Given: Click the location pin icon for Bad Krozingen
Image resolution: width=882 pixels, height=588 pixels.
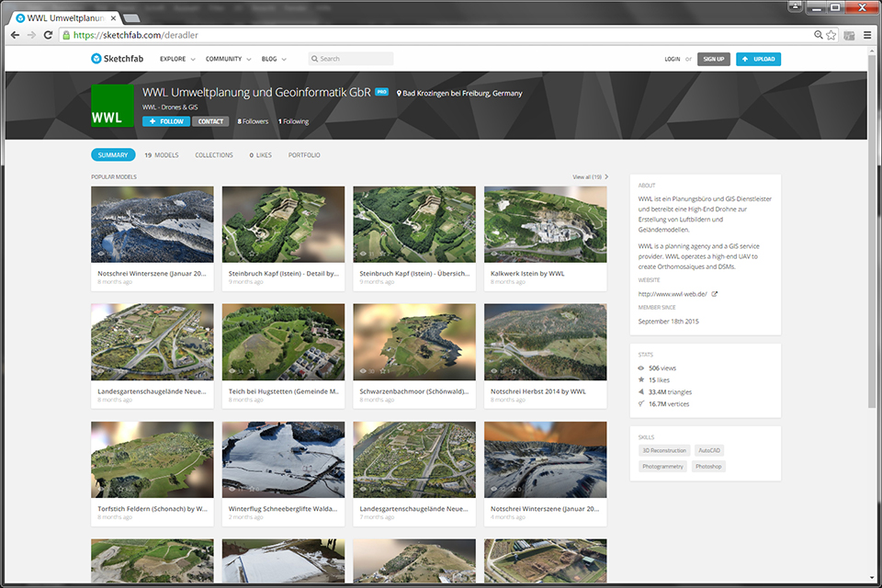Looking at the screenshot, I should (x=399, y=94).
